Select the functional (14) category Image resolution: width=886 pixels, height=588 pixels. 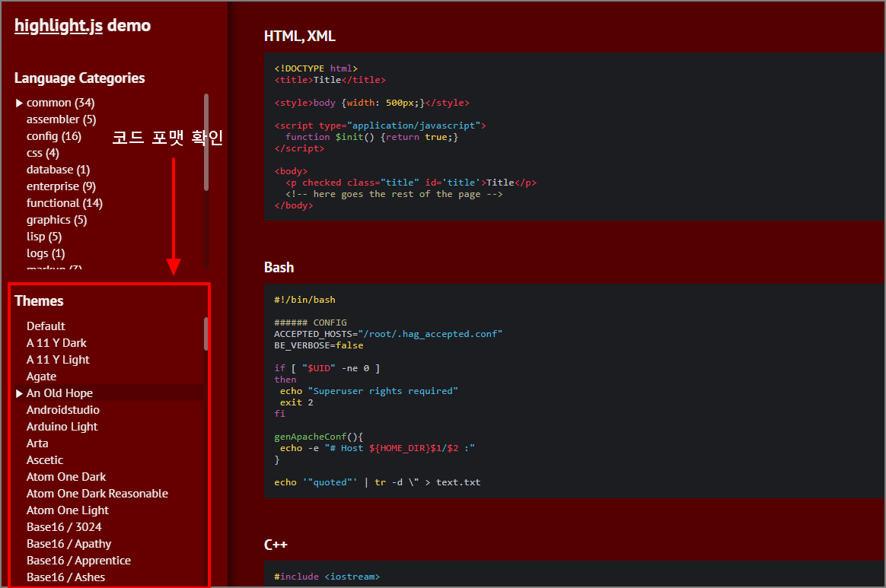tap(65, 203)
